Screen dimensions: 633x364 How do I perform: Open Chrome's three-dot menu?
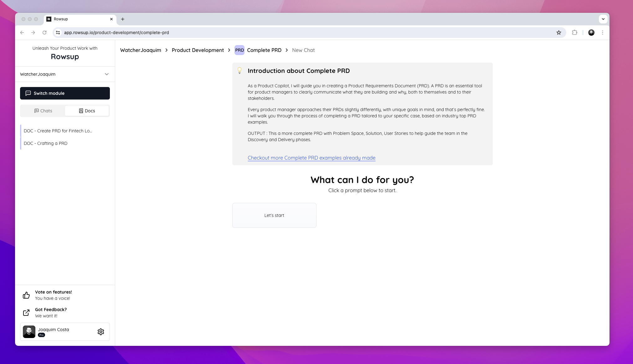602,33
